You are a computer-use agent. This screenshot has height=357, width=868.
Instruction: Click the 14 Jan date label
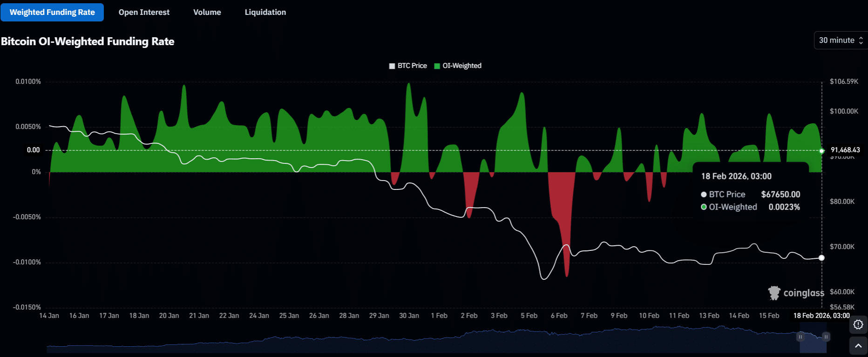[49, 316]
